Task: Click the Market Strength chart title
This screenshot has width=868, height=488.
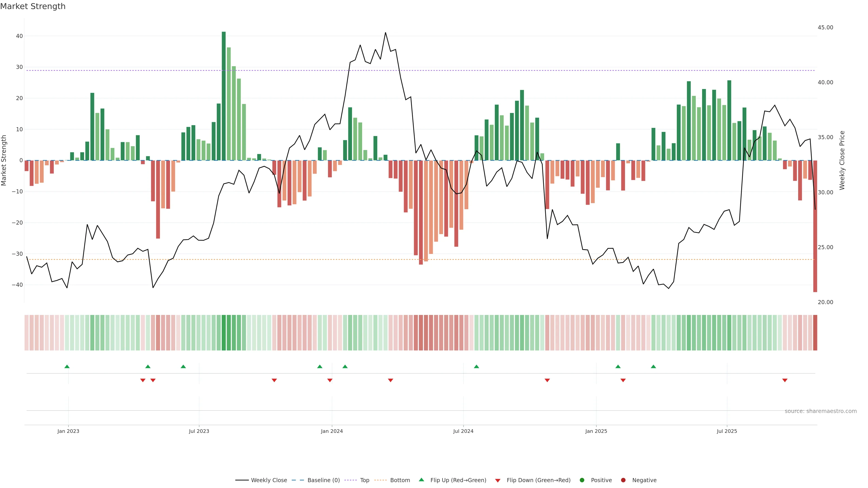Action: click(33, 6)
